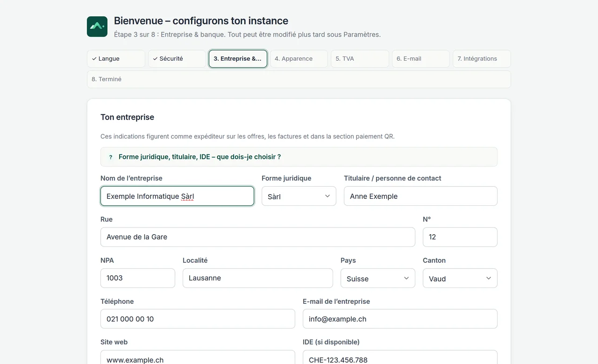The height and width of the screenshot is (364, 598).
Task: Click the Téléphone input field
Action: [x=198, y=319]
